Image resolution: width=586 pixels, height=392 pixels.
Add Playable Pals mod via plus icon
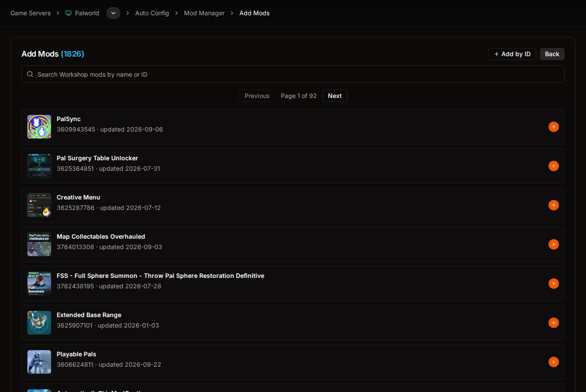click(554, 362)
